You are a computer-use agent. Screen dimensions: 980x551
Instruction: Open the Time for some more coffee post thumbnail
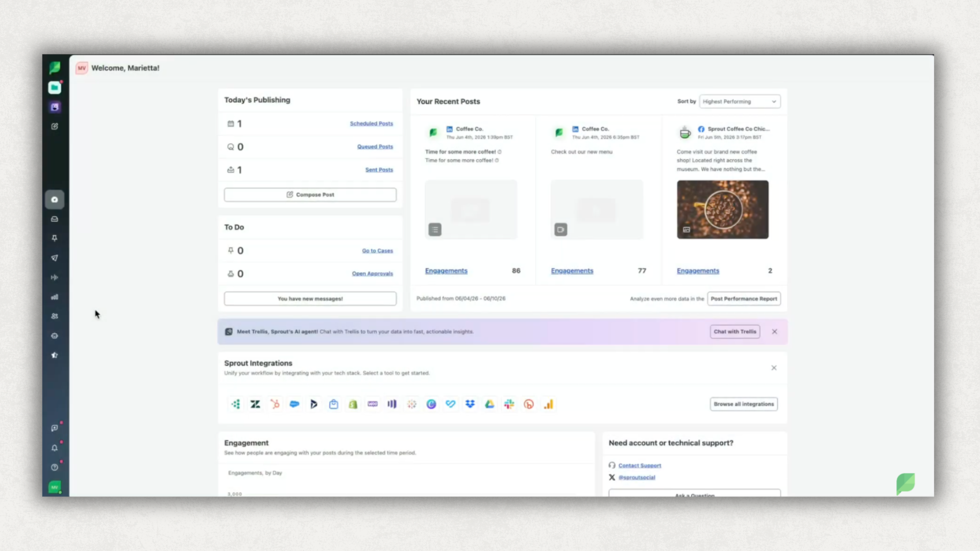coord(471,209)
